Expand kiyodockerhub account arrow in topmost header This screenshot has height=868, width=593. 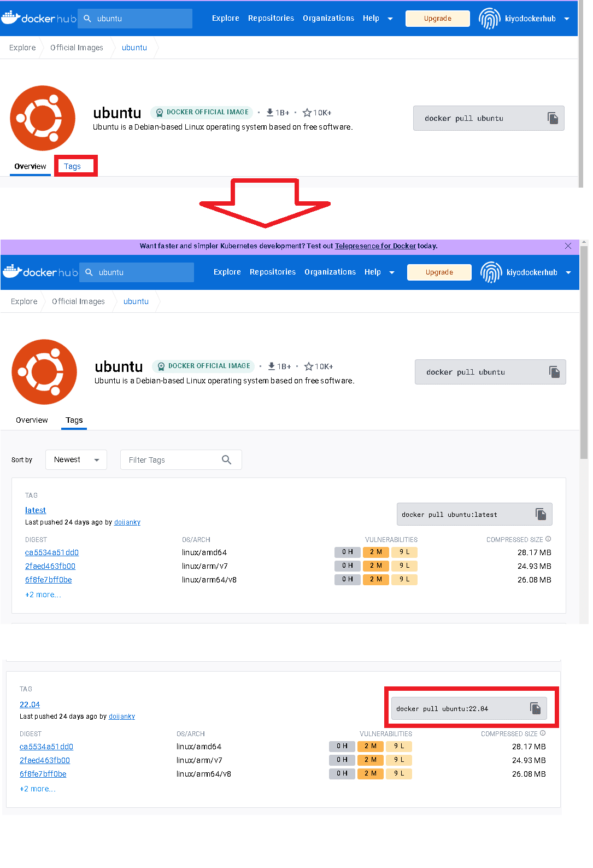567,19
